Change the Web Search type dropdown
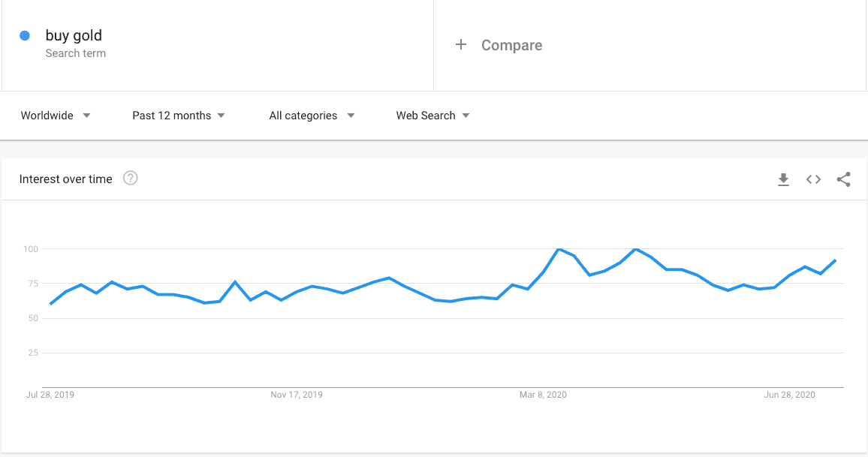This screenshot has width=868, height=457. click(432, 116)
